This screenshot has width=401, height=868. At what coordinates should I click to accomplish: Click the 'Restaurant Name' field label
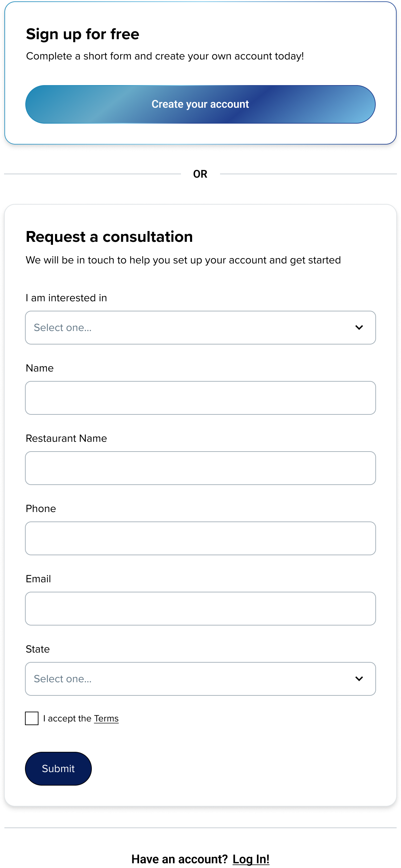66,438
